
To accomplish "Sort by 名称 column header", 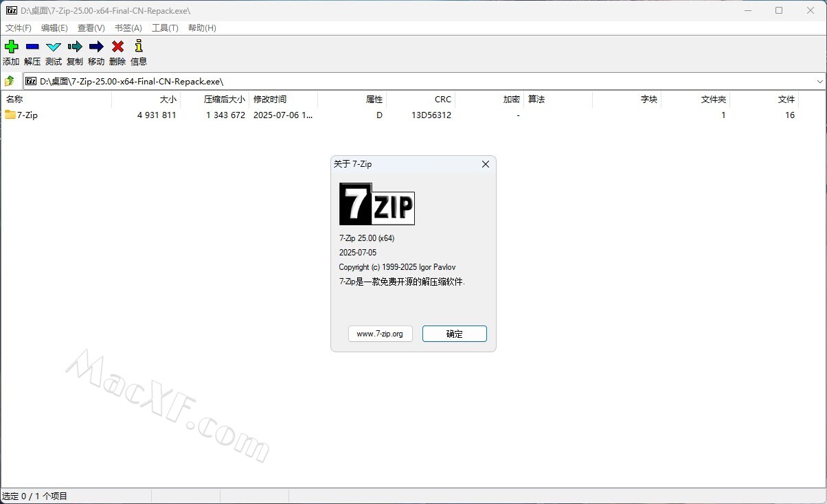I will point(56,100).
